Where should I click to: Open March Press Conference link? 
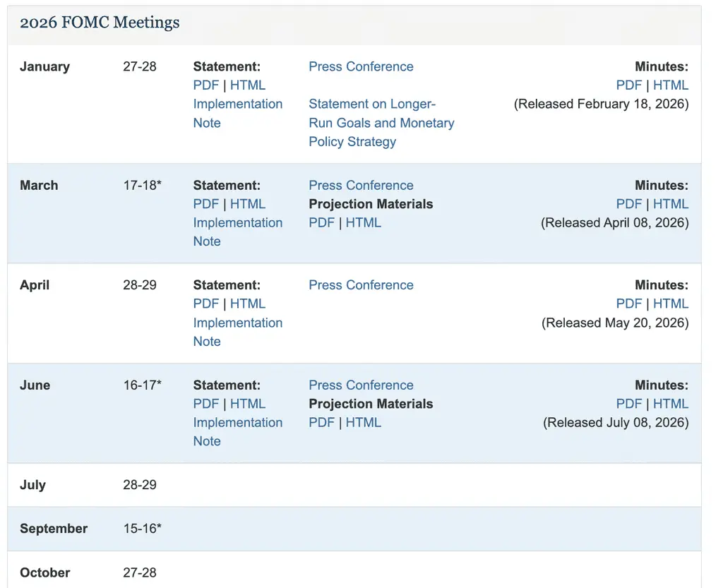(x=361, y=185)
